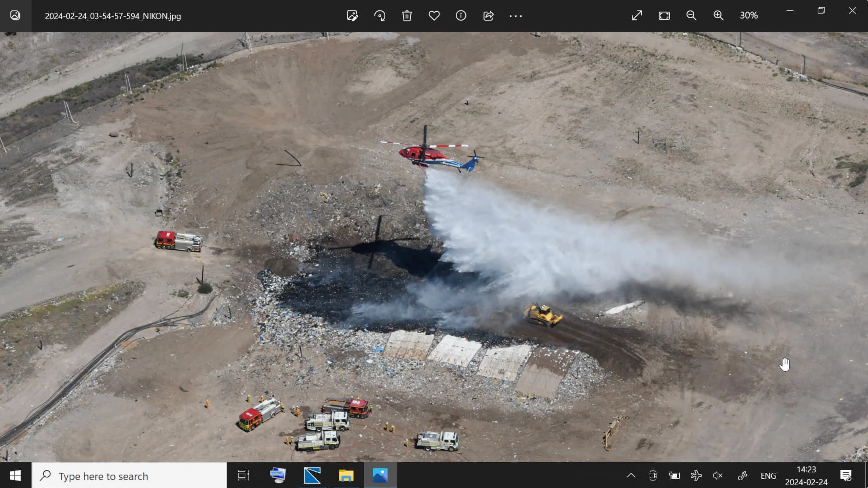Share the current photo
Screen dimensions: 868x488
tap(488, 16)
